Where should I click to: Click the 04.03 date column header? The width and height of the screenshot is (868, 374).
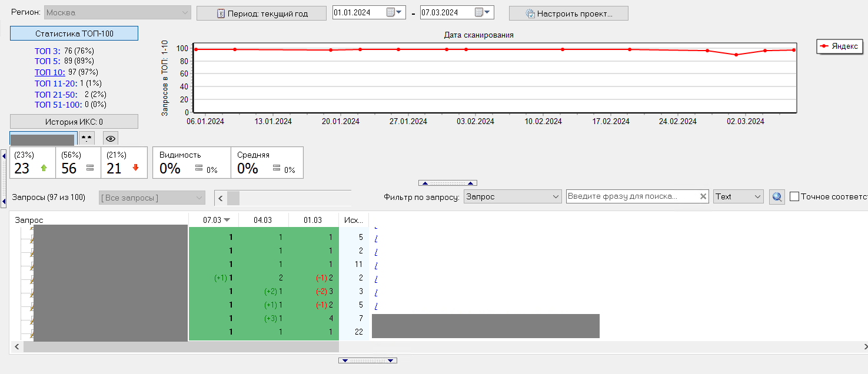pyautogui.click(x=263, y=220)
